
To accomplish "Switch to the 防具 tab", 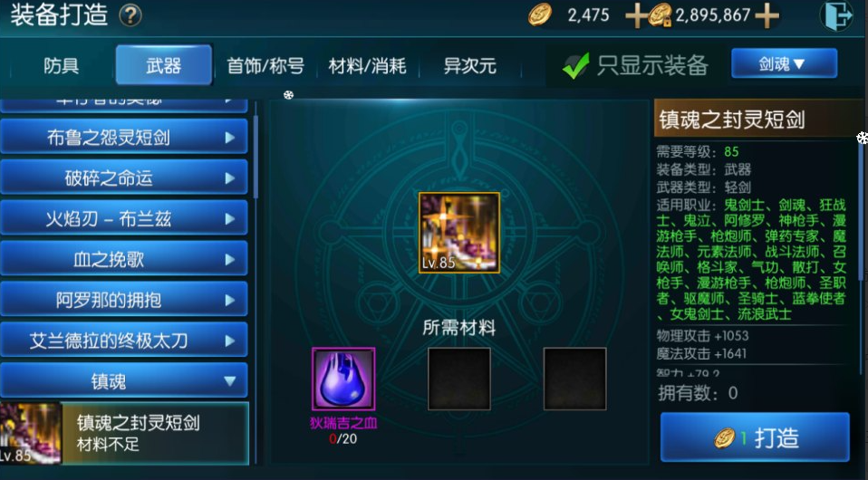I will pos(61,66).
